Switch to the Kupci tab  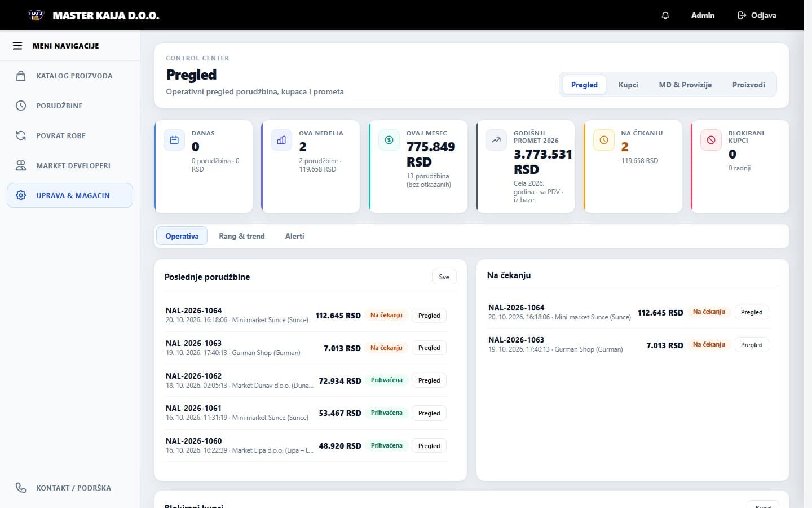click(x=628, y=85)
